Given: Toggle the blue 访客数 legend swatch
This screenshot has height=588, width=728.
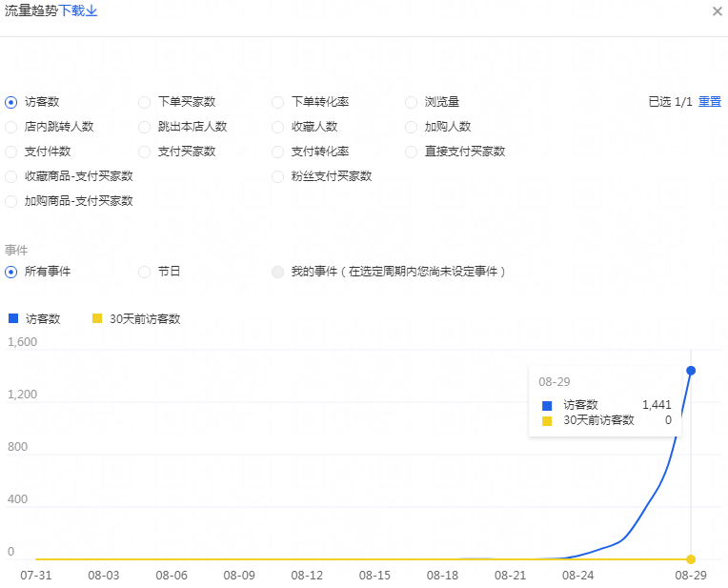Looking at the screenshot, I should (x=13, y=318).
